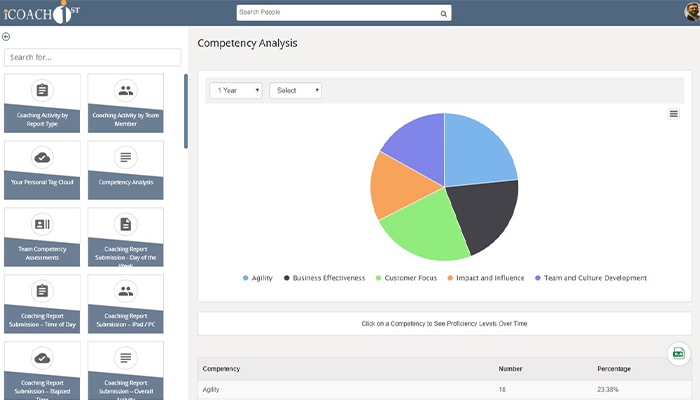This screenshot has width=700, height=400.
Task: Select the Competency Analysis report tile
Action: [126, 170]
